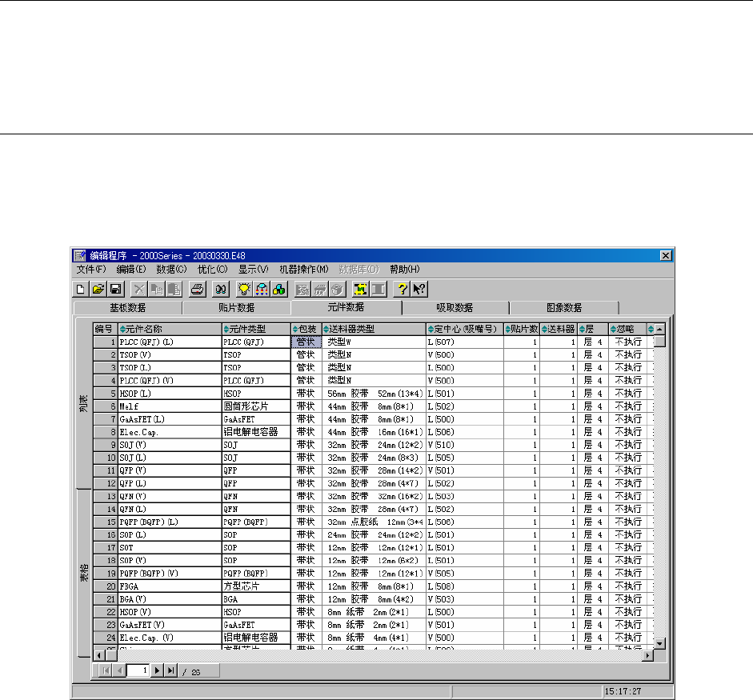Sort by 定中心(吸嘴号) column header

[x=465, y=329]
